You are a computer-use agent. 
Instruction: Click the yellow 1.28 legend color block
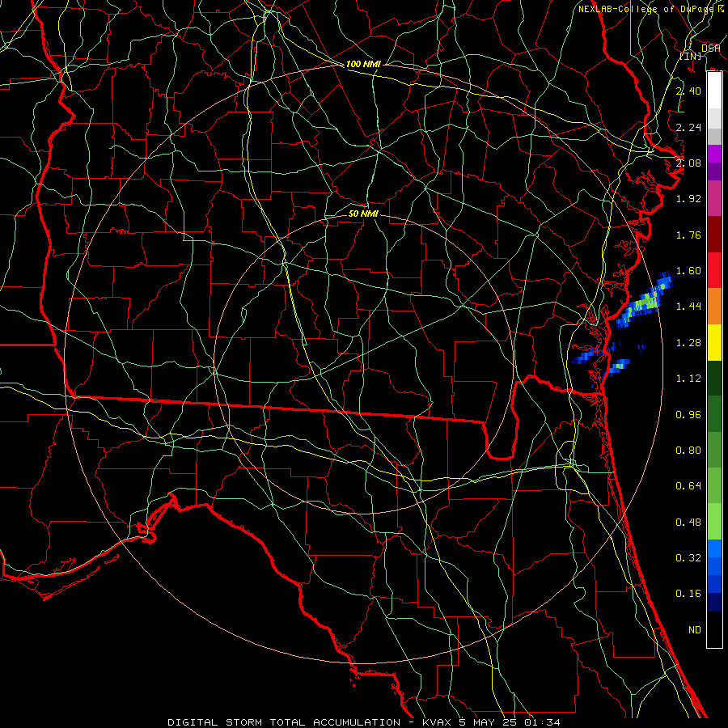point(714,342)
